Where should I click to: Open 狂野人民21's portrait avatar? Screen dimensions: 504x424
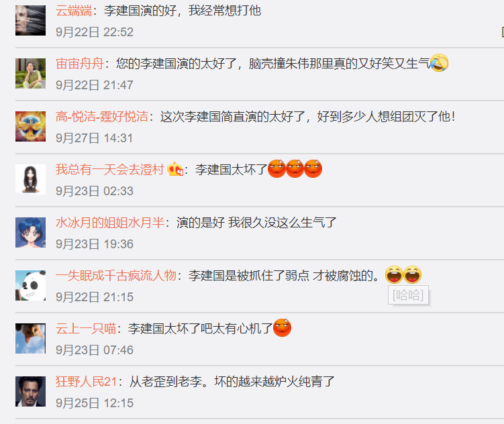click(31, 392)
